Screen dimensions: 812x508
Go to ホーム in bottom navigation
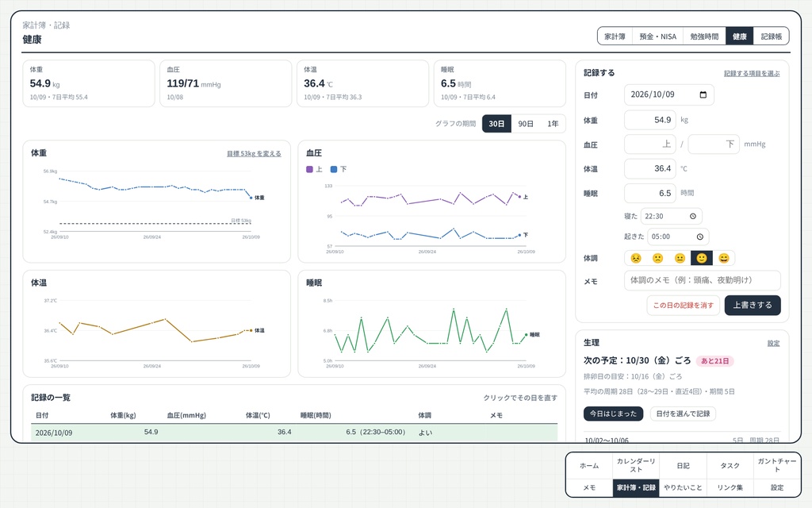tap(589, 466)
